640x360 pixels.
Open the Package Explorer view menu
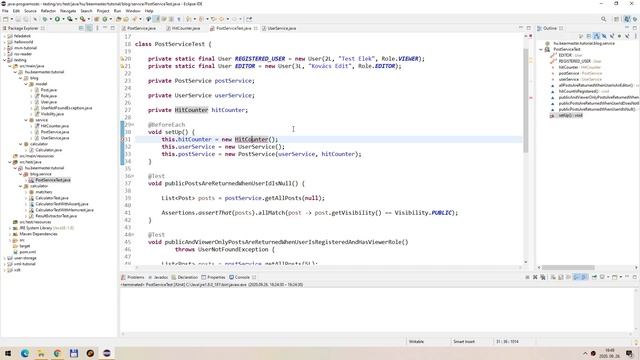pyautogui.click(x=97, y=28)
